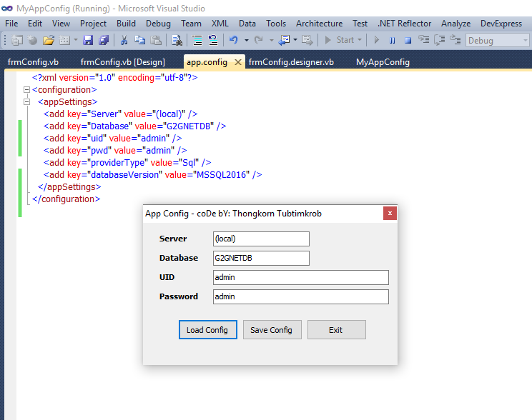Switch to the frmConfig.vb tab
The width and height of the screenshot is (532, 420).
click(33, 62)
